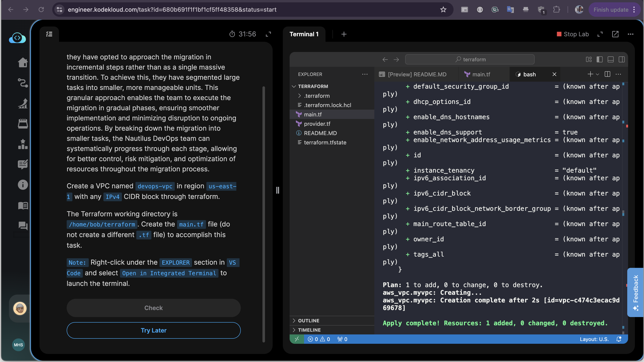Viewport: 644px width, 362px height.
Task: Expand the OUTLINE section
Action: point(309,321)
